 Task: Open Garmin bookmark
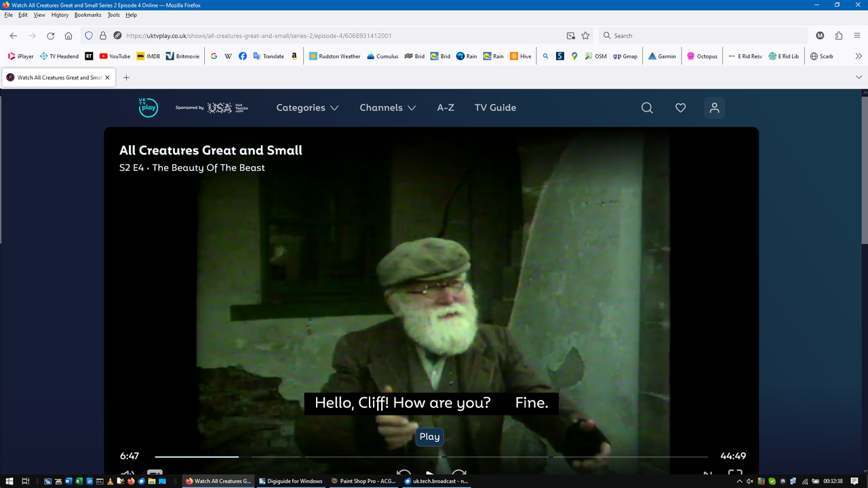662,56
